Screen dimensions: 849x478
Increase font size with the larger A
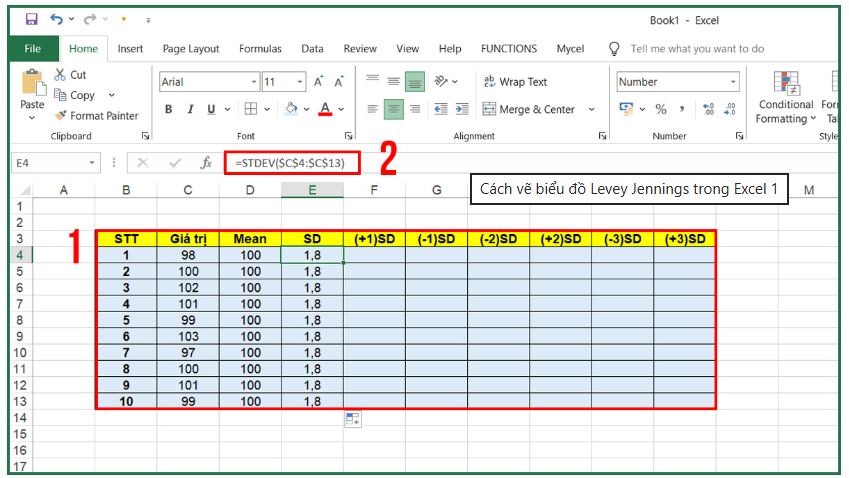(318, 82)
